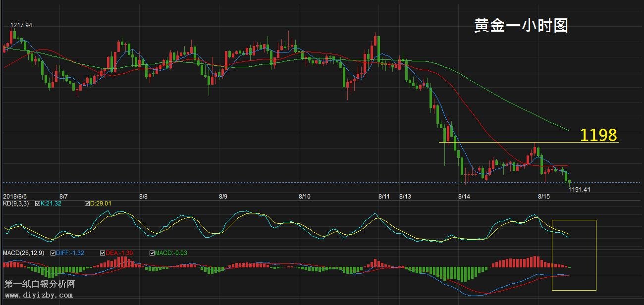644x305 pixels.
Task: Click the 1217.94 high price label
Action: coord(21,25)
